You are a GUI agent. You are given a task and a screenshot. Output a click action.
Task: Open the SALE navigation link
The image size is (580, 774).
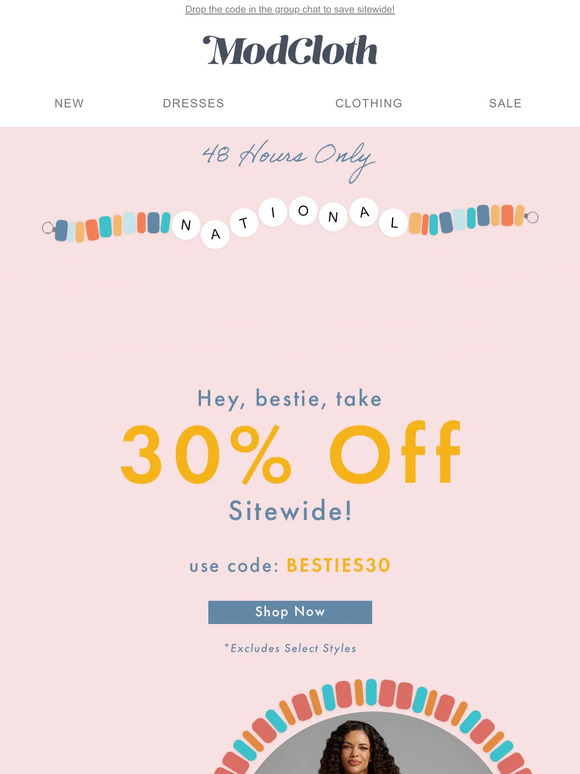pos(505,103)
